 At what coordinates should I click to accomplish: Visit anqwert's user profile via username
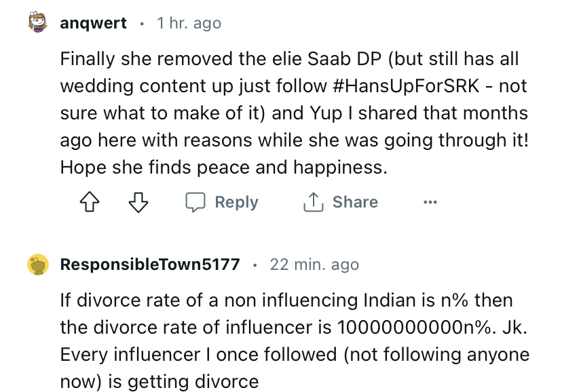[94, 23]
